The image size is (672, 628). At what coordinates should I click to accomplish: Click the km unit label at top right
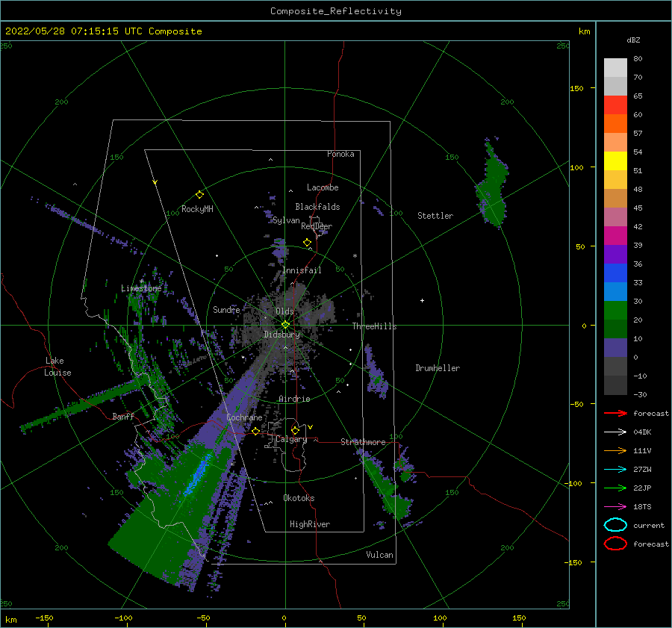(x=584, y=31)
